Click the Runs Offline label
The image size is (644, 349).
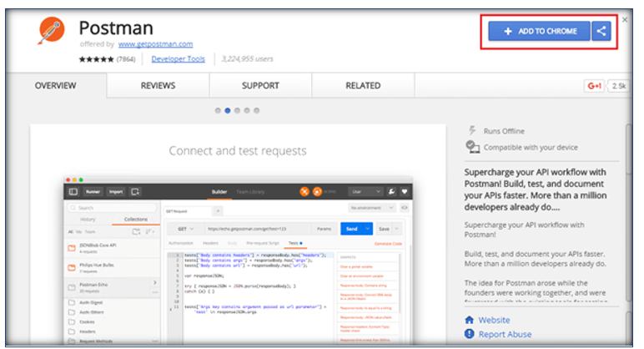tap(504, 131)
